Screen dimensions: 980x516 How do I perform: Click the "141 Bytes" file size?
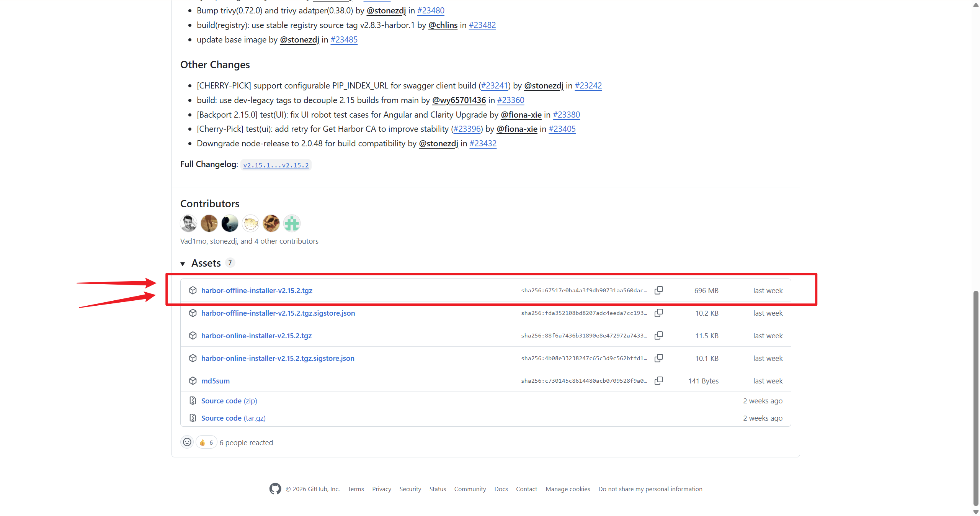pos(703,381)
